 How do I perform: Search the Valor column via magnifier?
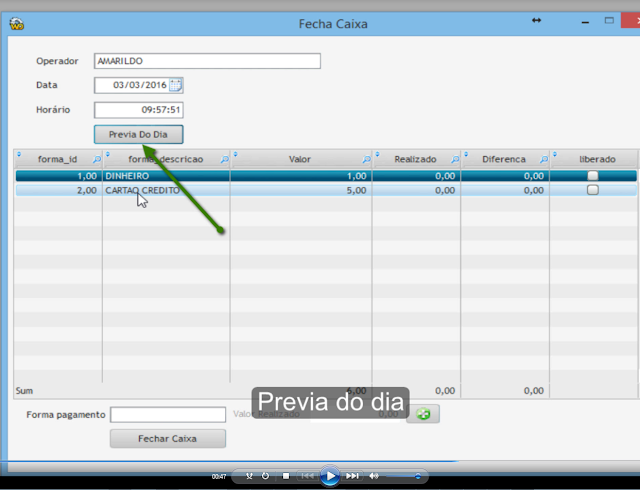(367, 160)
